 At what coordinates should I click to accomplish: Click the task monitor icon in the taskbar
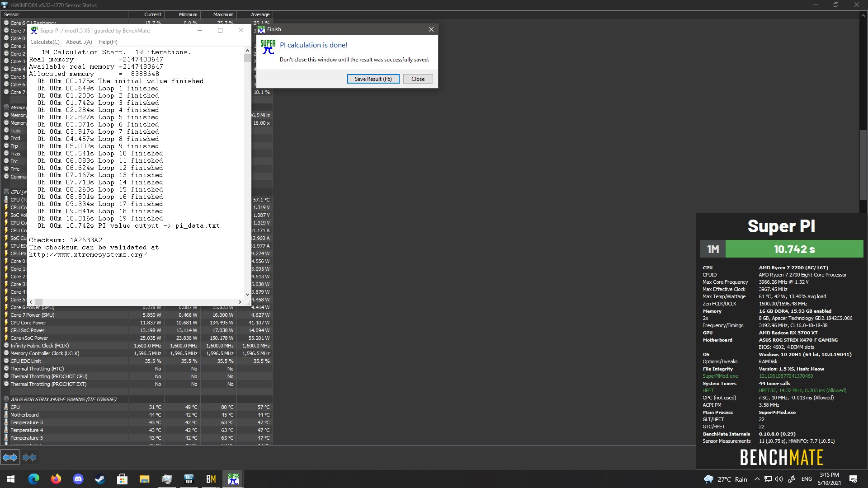tap(166, 479)
